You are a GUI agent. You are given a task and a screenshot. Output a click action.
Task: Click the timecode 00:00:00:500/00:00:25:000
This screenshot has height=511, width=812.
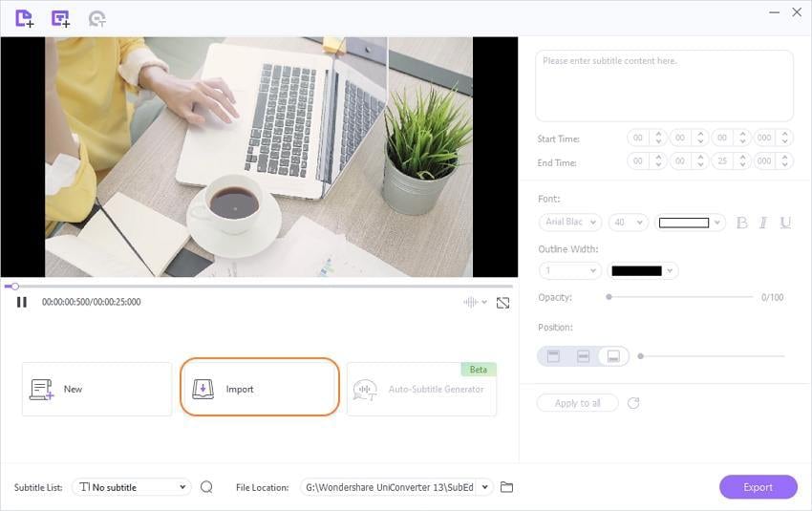coord(91,302)
